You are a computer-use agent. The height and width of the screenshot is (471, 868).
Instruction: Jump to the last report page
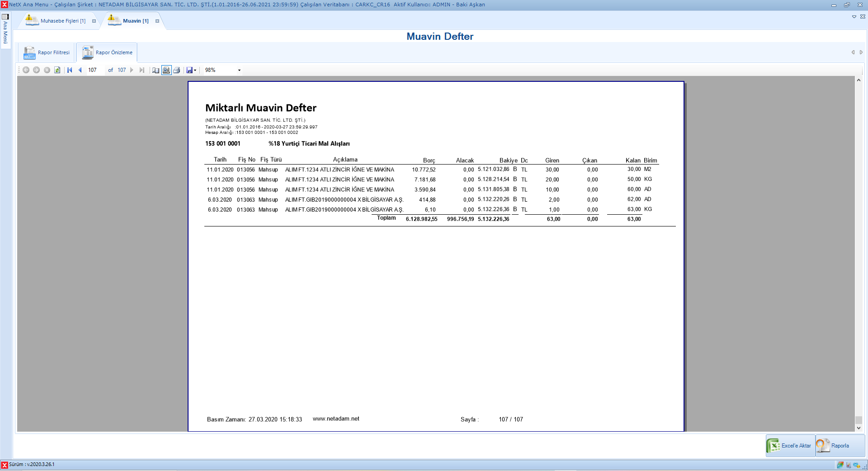coord(142,70)
